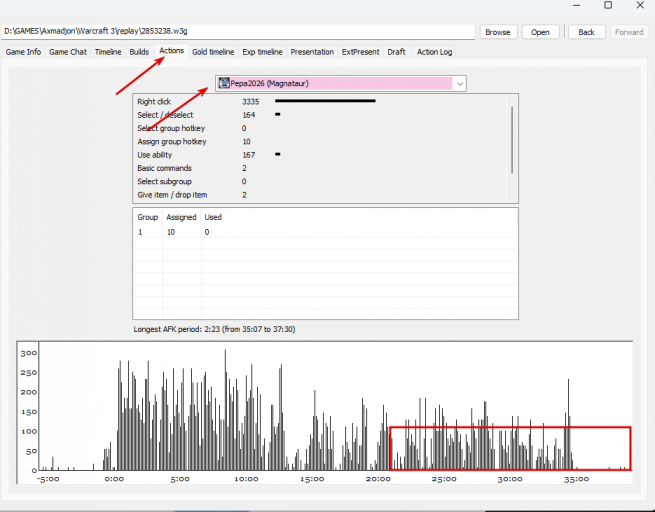655x512 pixels.
Task: Select the Select group hotkey row
Action: click(x=319, y=128)
